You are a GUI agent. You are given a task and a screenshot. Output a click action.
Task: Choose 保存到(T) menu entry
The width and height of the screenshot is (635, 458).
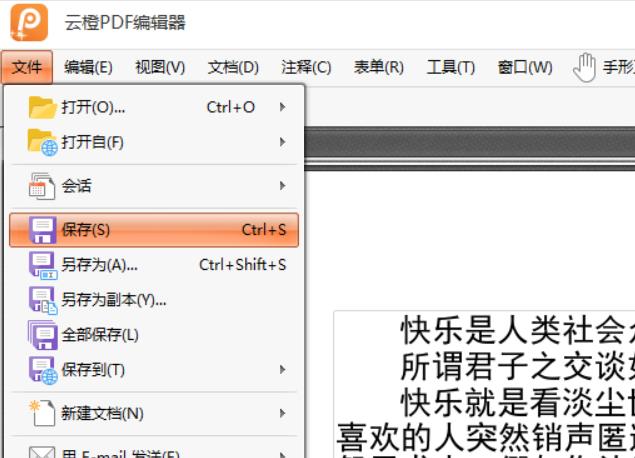(x=154, y=370)
